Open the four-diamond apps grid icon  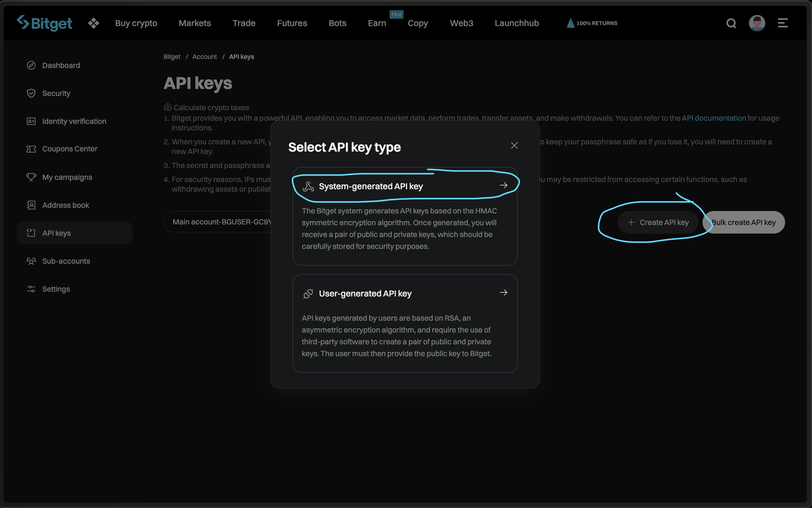coord(93,23)
